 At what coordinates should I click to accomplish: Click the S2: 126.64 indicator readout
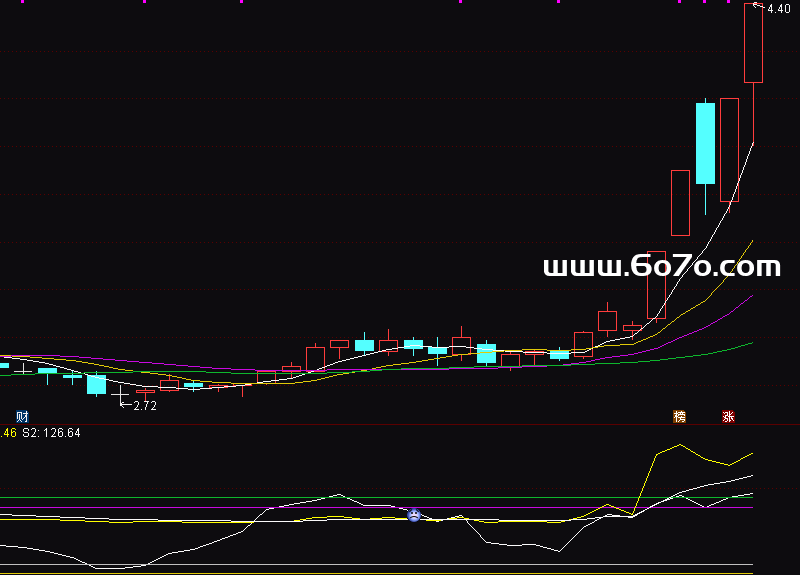tap(52, 433)
